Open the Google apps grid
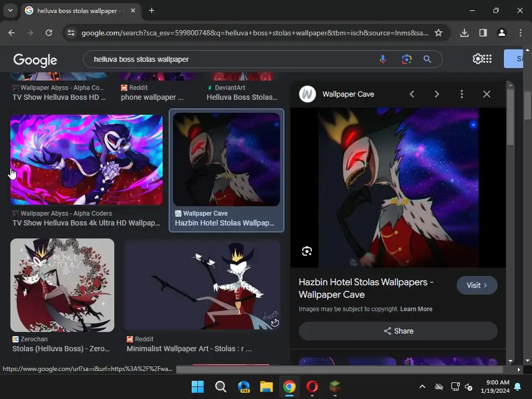Image resolution: width=532 pixels, height=399 pixels. 487,59
